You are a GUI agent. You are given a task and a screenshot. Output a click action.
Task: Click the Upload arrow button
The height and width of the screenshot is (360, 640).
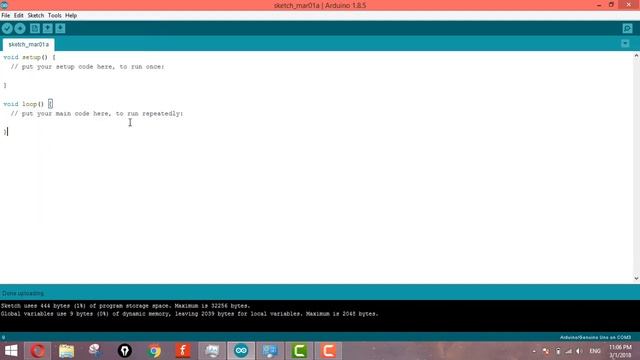point(20,28)
